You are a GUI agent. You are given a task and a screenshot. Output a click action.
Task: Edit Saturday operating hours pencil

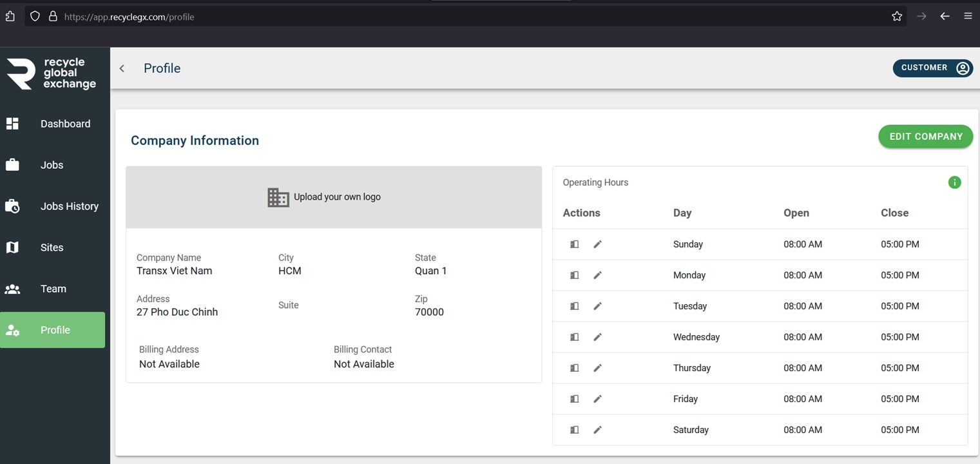597,430
